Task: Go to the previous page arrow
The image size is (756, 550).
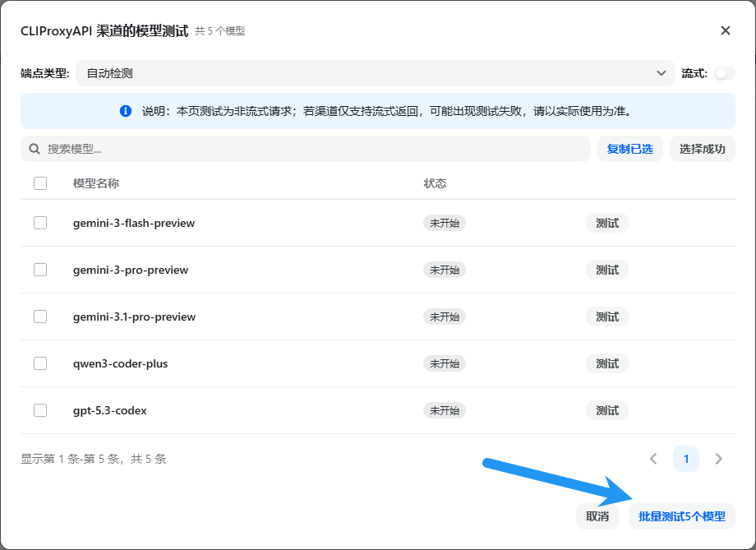Action: pyautogui.click(x=653, y=459)
